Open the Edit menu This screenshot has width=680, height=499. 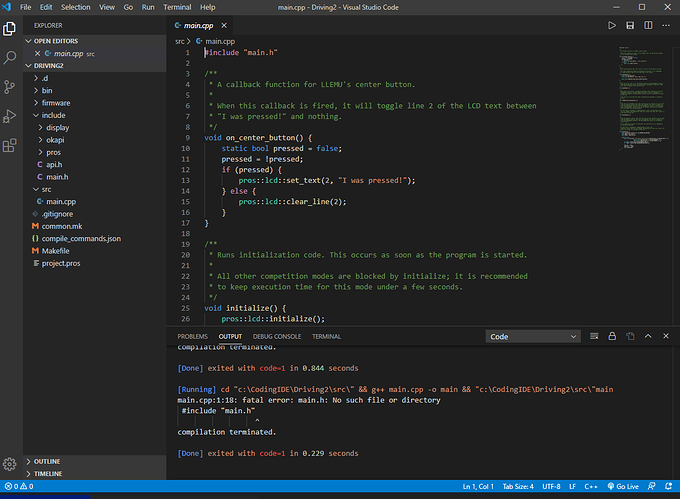coord(46,7)
